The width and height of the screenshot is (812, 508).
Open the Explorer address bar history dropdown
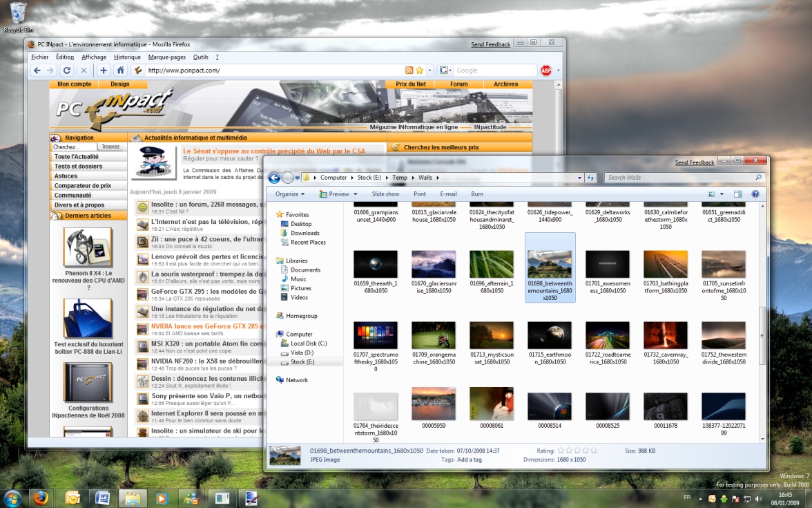pyautogui.click(x=579, y=178)
